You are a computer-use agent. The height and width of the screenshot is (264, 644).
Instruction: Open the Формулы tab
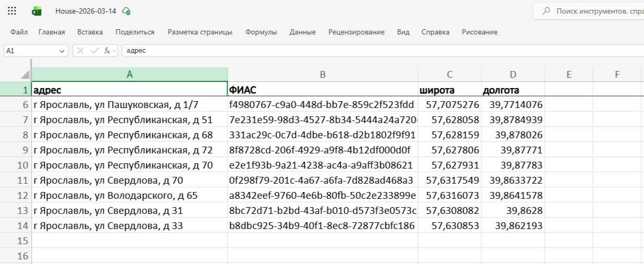(261, 32)
